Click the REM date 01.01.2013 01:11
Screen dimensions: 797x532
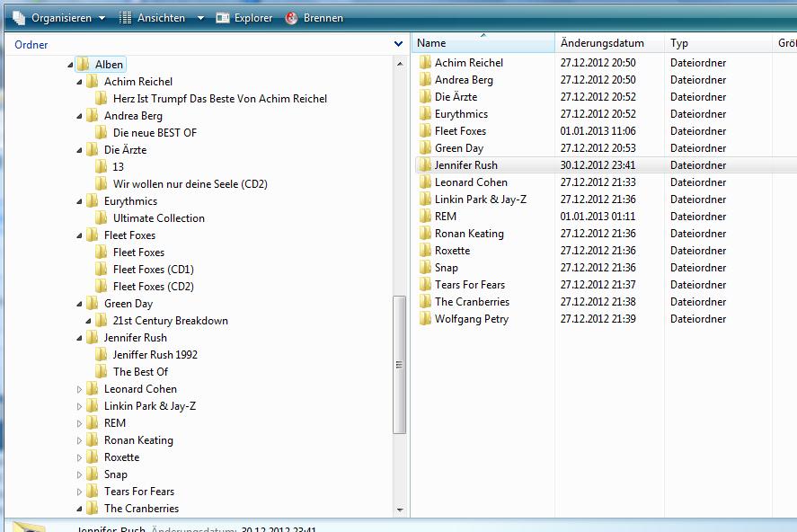point(598,217)
